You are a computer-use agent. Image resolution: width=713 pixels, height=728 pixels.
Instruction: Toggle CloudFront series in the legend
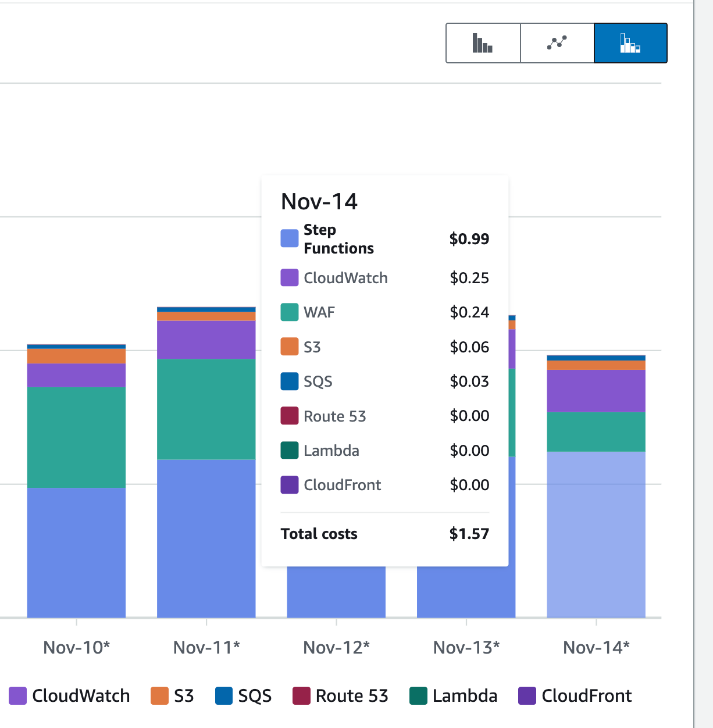click(575, 695)
